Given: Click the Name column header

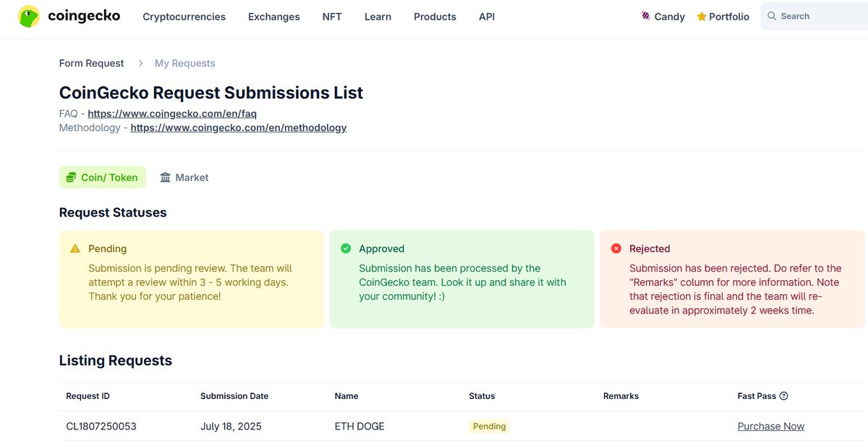Looking at the screenshot, I should pos(346,396).
